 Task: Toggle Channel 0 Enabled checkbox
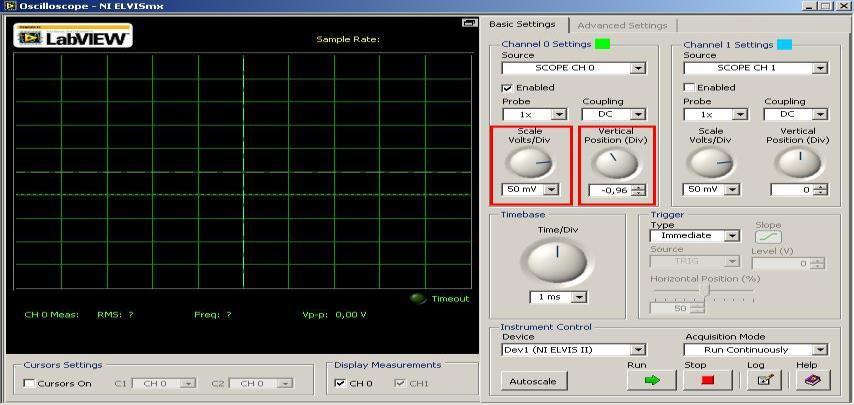click(508, 88)
